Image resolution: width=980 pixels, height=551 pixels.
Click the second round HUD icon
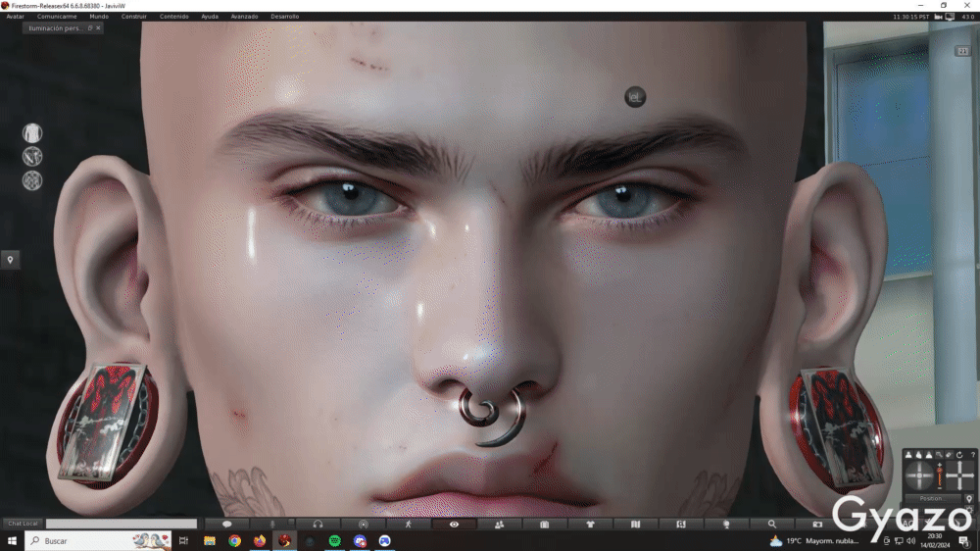32,156
